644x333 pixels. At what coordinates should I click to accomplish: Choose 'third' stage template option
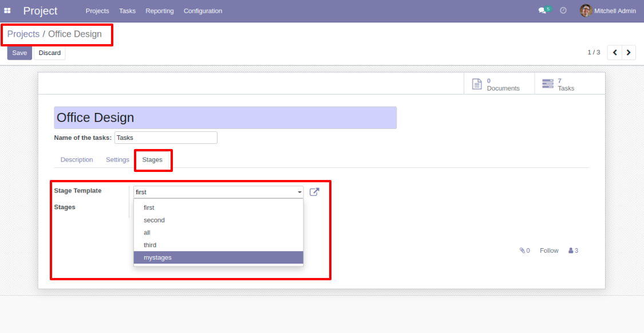tap(219, 245)
